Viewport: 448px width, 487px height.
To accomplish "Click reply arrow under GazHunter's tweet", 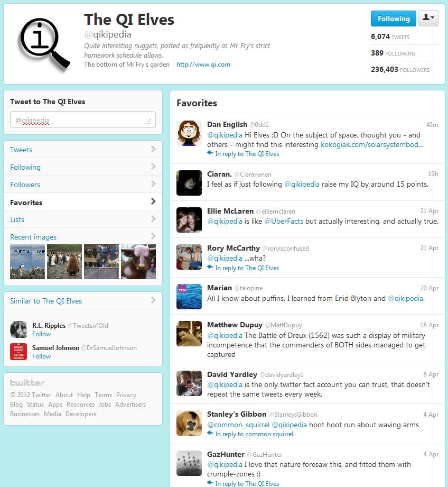I will tap(210, 483).
